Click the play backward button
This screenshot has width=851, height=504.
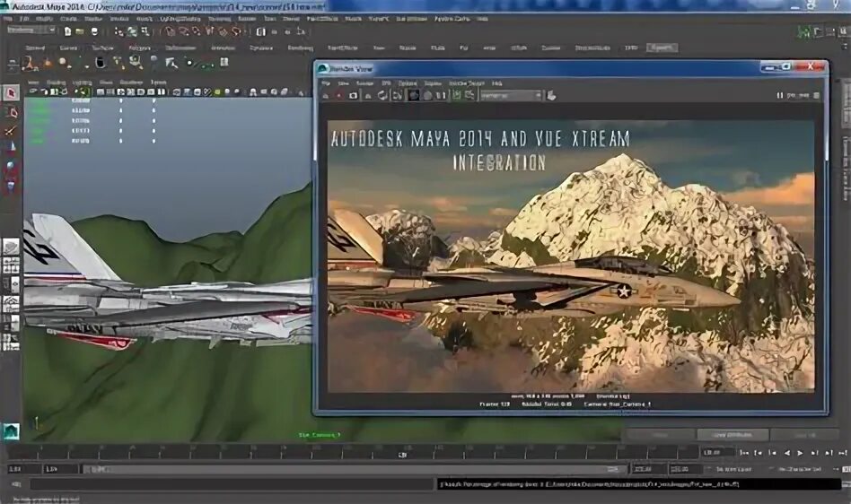pyautogui.click(x=787, y=453)
